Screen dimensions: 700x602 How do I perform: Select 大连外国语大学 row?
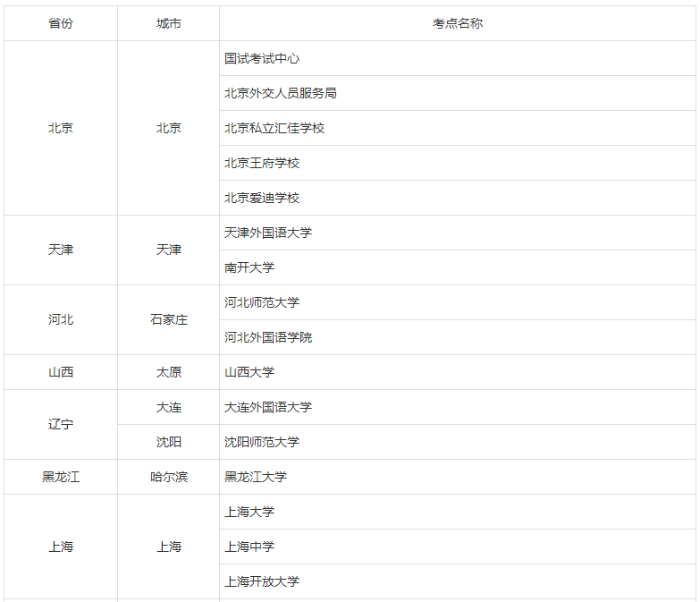point(458,407)
